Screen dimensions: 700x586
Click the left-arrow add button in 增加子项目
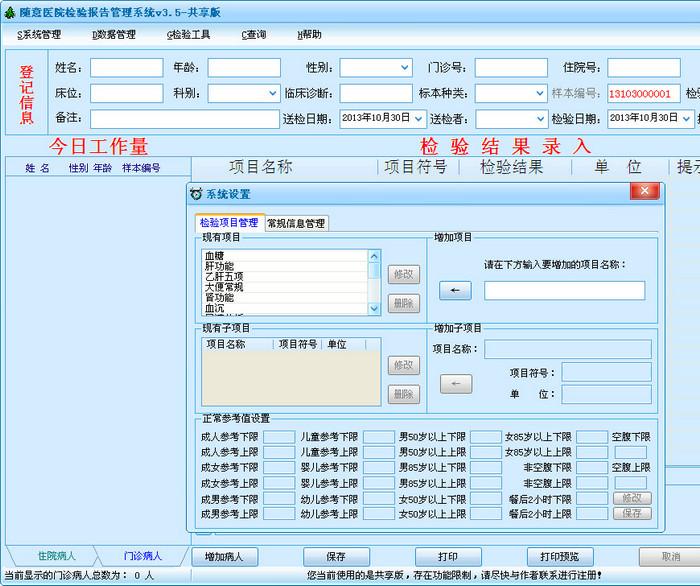pyautogui.click(x=456, y=384)
